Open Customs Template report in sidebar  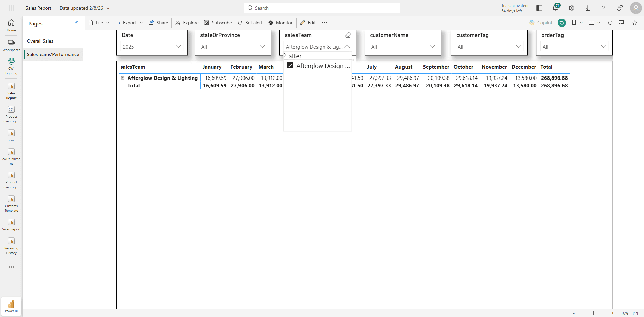pyautogui.click(x=11, y=204)
